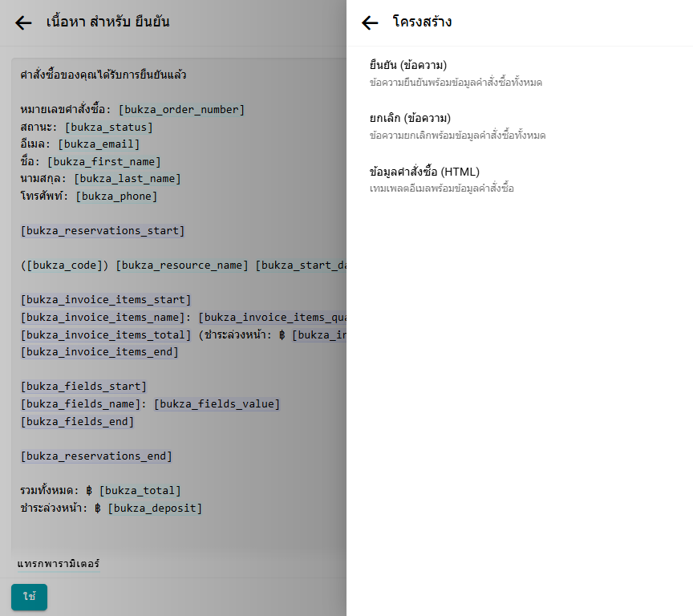
Task: Click the แทรกพารามิเตอร์ insert parameter label
Action: [x=59, y=563]
